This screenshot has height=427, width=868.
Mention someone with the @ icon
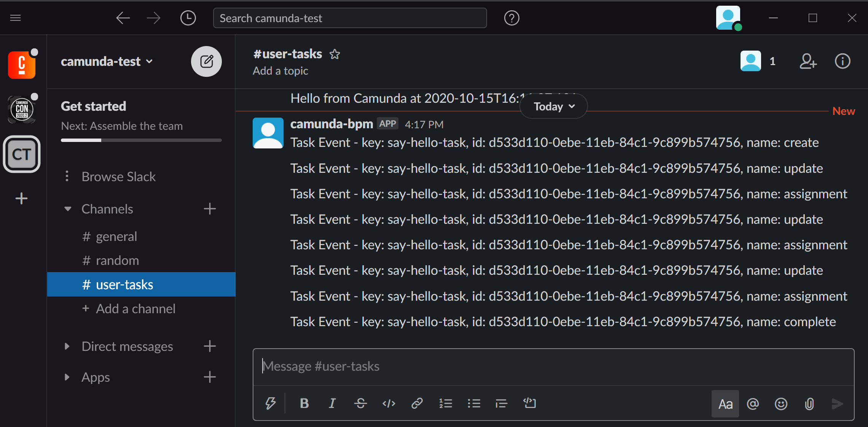[753, 403]
